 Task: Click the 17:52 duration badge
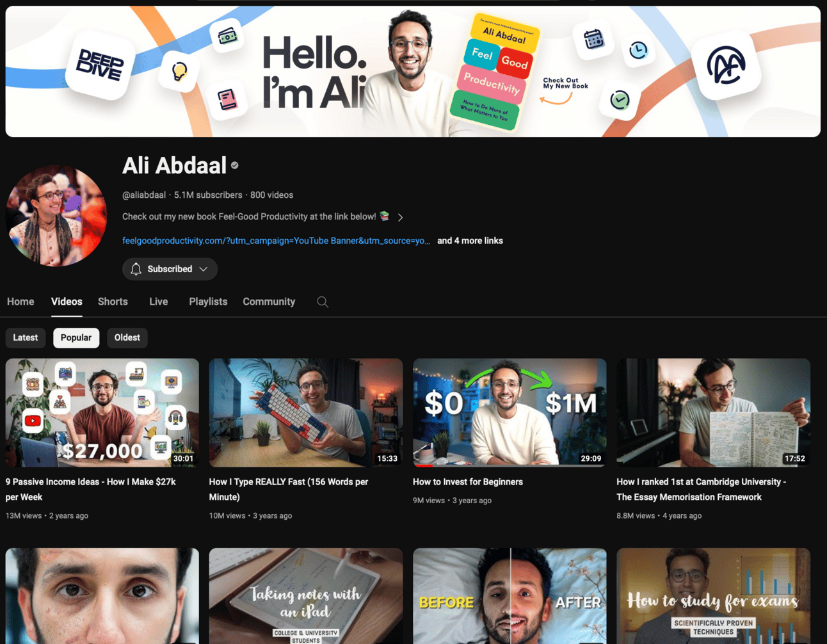point(795,458)
